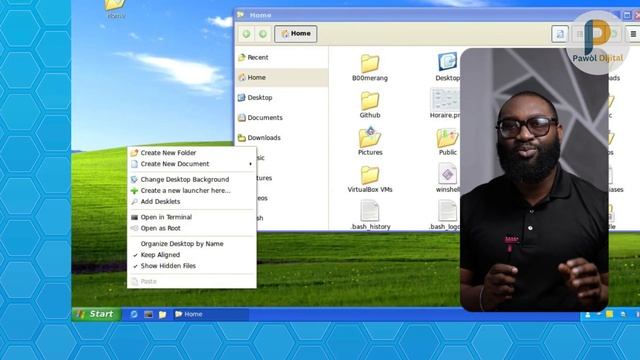Toggle the Keep Aligned option
This screenshot has width=640, height=360.
pyautogui.click(x=191, y=255)
